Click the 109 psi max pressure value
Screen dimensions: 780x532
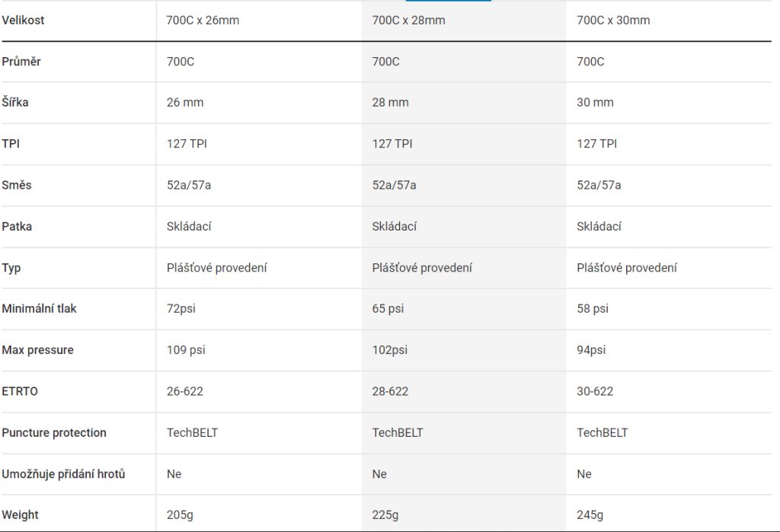[186, 350]
